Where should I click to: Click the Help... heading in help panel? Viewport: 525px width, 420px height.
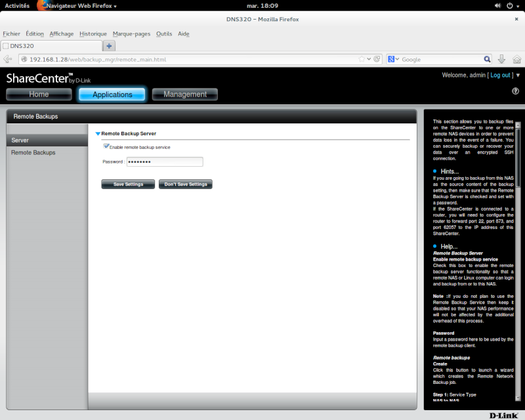coord(449,247)
